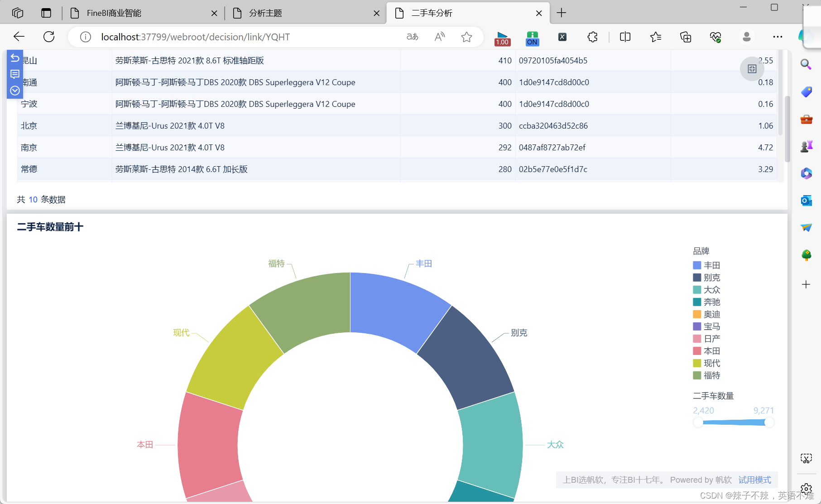
Task: Open browser essentials heart icon
Action: pyautogui.click(x=715, y=37)
